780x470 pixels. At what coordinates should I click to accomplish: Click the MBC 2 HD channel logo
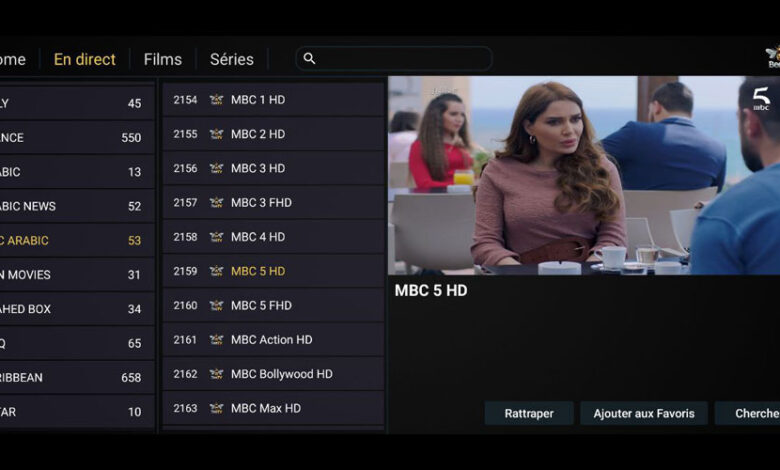tap(216, 134)
